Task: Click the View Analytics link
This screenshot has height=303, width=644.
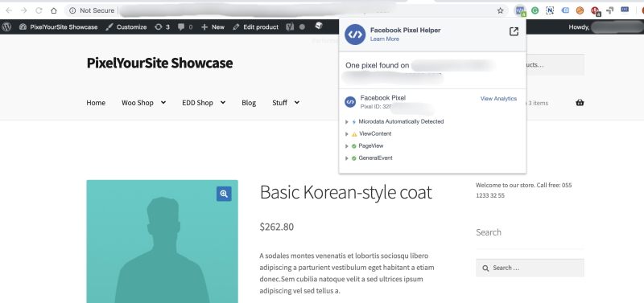Action: (498, 99)
